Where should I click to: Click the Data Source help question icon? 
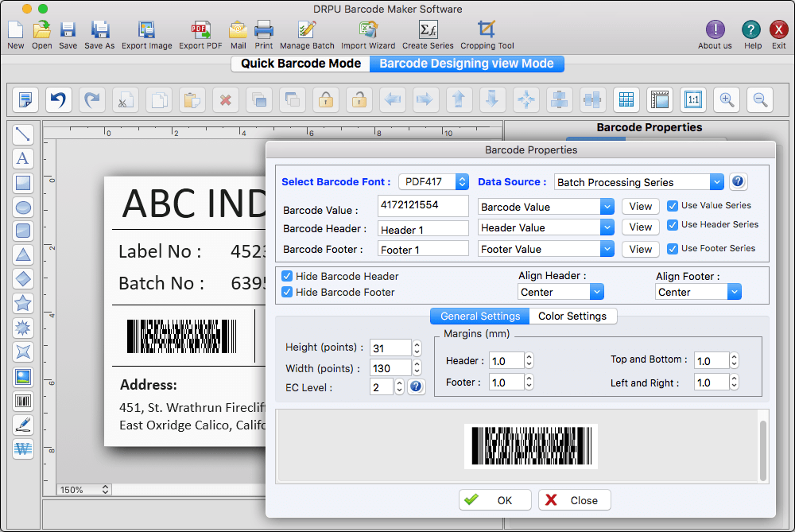pos(738,181)
